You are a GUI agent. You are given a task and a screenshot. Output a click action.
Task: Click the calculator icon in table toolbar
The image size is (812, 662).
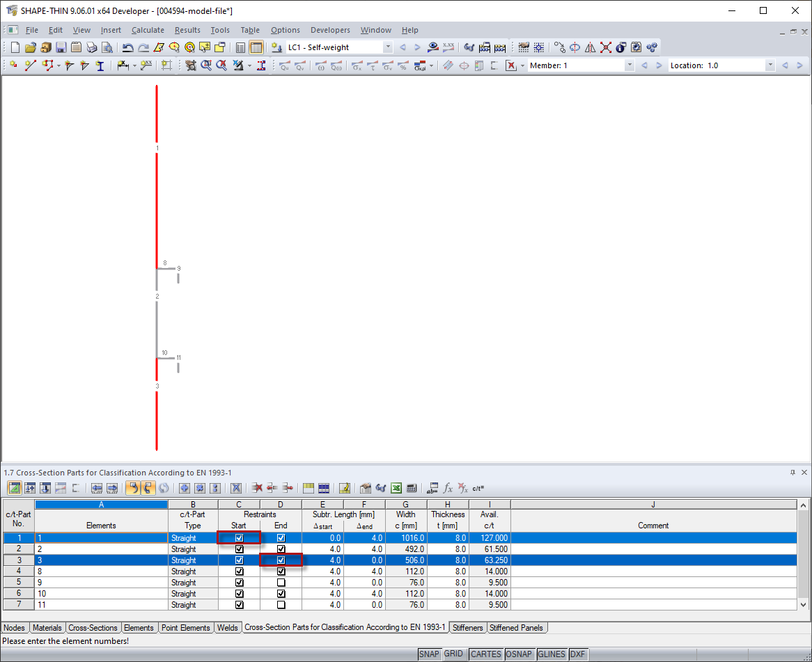tap(412, 488)
